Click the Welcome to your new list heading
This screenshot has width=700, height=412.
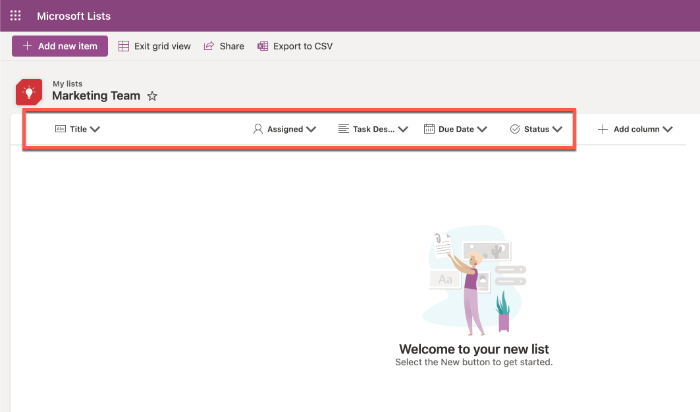click(x=474, y=349)
